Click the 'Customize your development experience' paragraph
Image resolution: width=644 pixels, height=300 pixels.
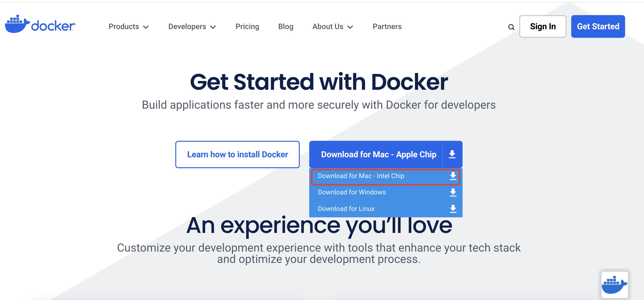(319, 253)
